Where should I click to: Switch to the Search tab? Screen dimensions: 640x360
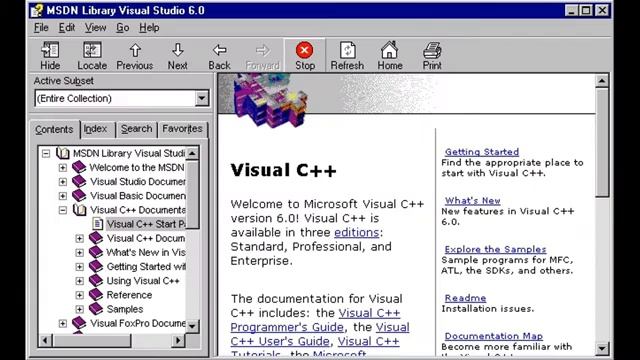[x=136, y=129]
